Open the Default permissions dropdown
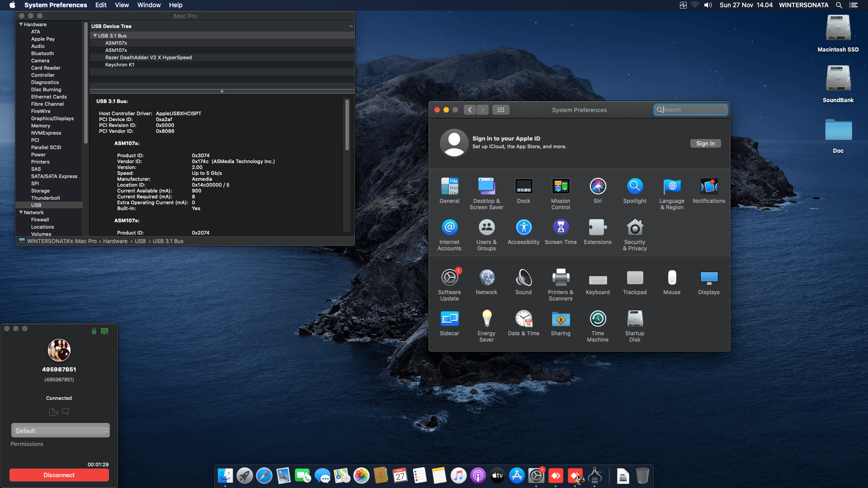Image resolution: width=868 pixels, height=488 pixels. tap(60, 431)
